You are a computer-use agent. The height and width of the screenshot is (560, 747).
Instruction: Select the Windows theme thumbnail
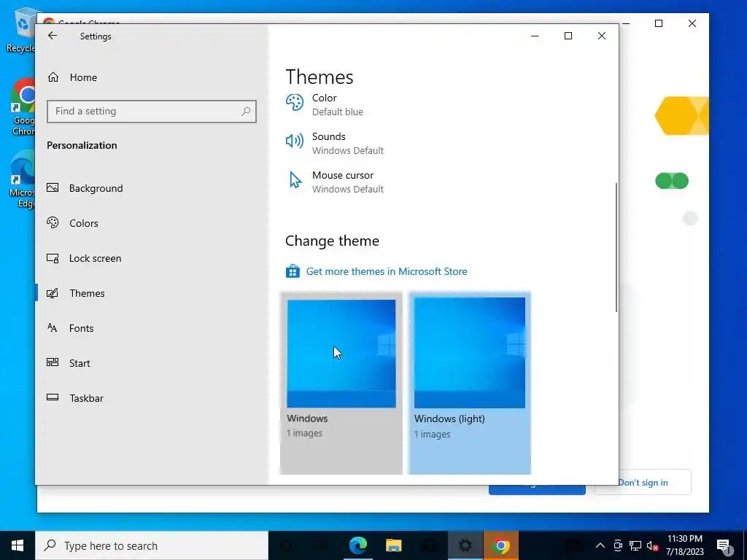click(341, 354)
